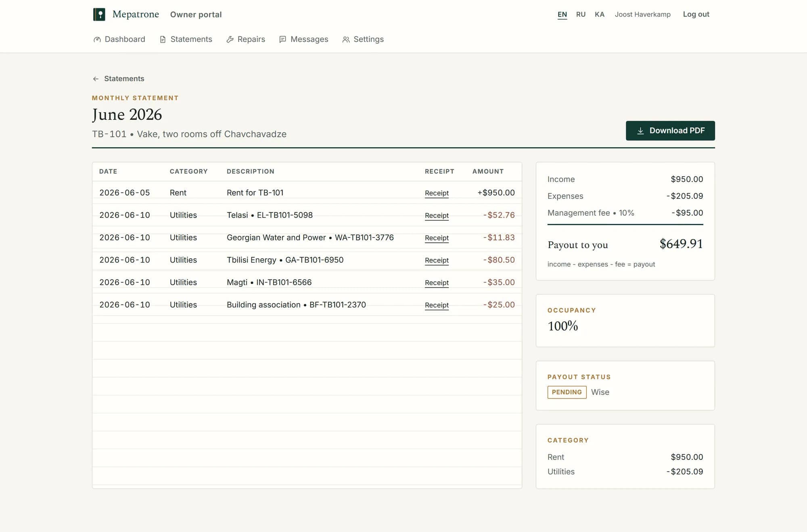Click the back arrow beside Statements
807x532 pixels.
96,79
